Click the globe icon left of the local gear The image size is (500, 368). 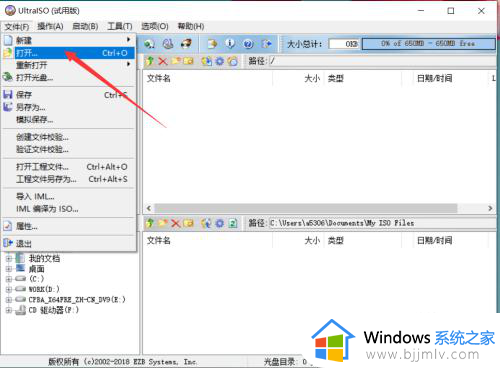click(207, 223)
